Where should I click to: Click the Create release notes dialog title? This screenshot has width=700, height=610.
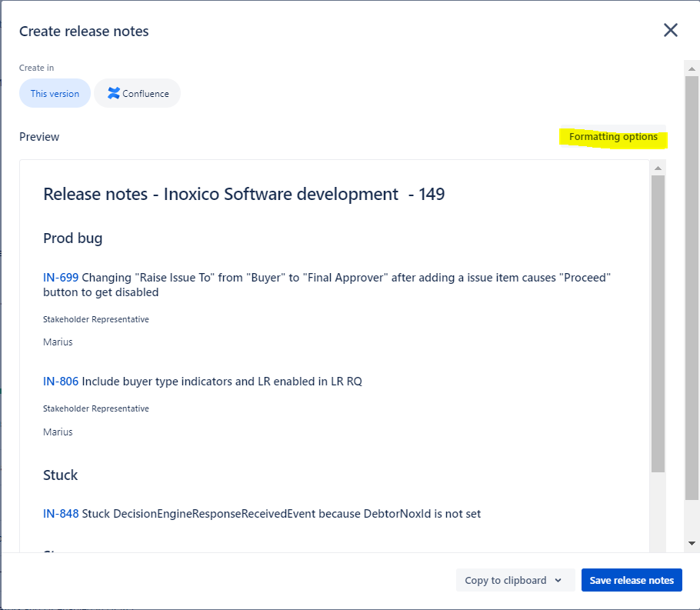point(84,32)
